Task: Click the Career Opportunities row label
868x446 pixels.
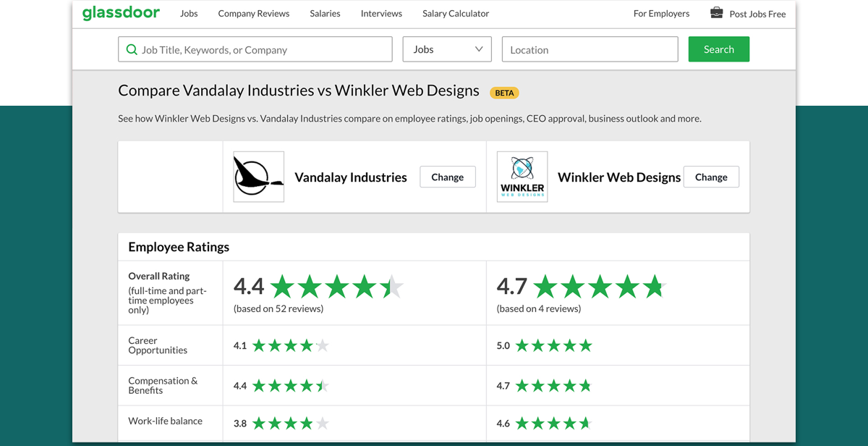Action: coord(158,345)
